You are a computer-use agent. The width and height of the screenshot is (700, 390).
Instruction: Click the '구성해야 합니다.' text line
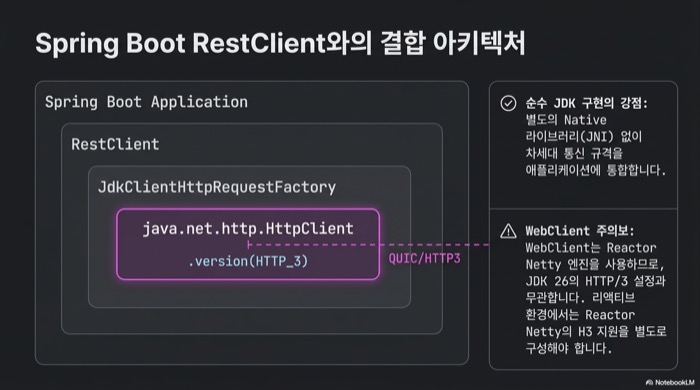coord(569,348)
